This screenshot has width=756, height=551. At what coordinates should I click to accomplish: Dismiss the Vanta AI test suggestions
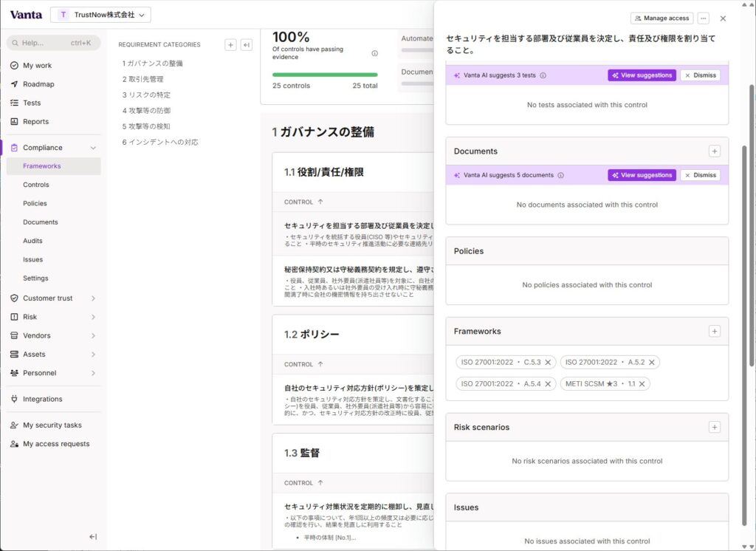pos(699,75)
